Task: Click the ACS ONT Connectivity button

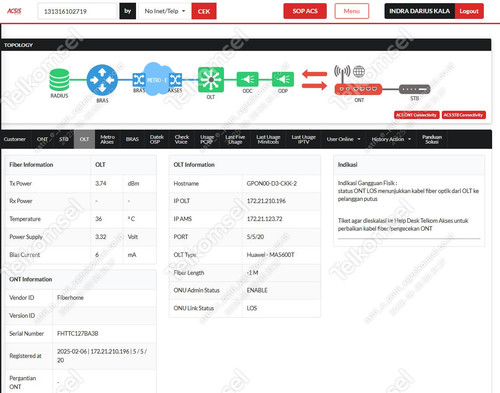Action: [x=417, y=115]
